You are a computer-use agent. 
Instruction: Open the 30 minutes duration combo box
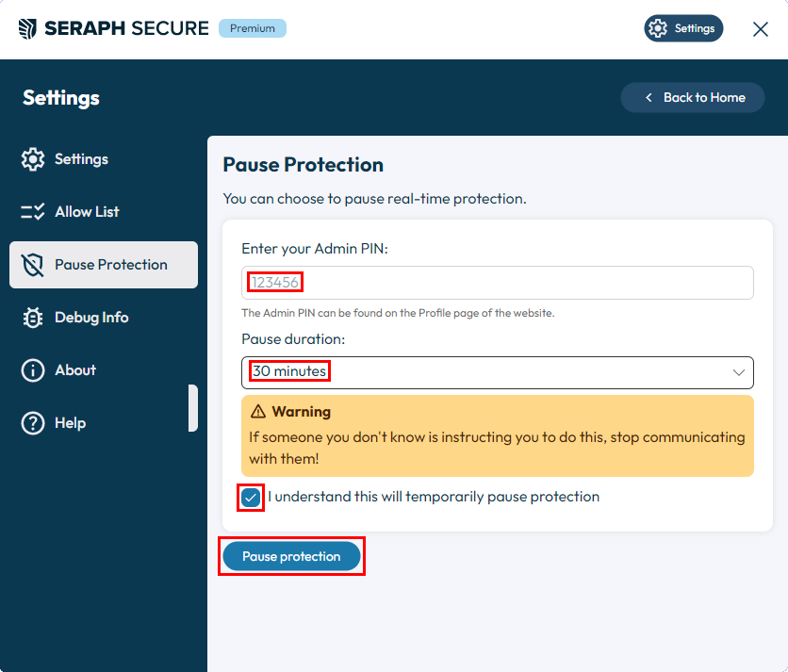click(498, 372)
